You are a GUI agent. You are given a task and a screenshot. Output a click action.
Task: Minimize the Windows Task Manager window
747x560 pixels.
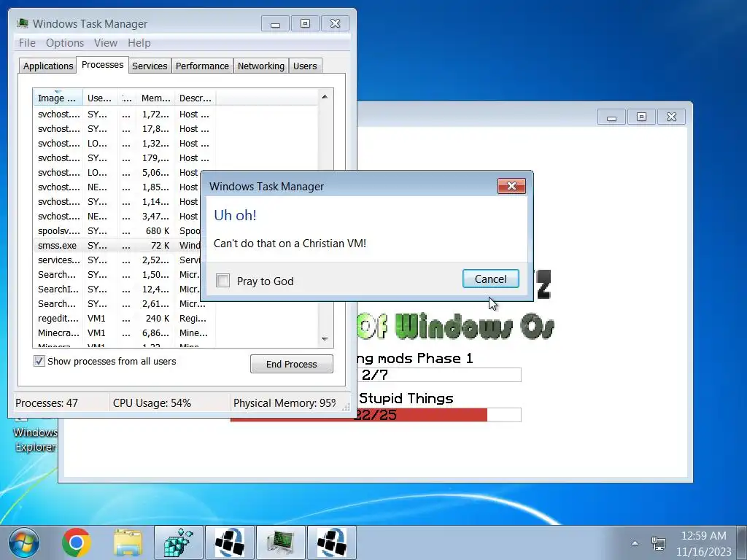275,24
